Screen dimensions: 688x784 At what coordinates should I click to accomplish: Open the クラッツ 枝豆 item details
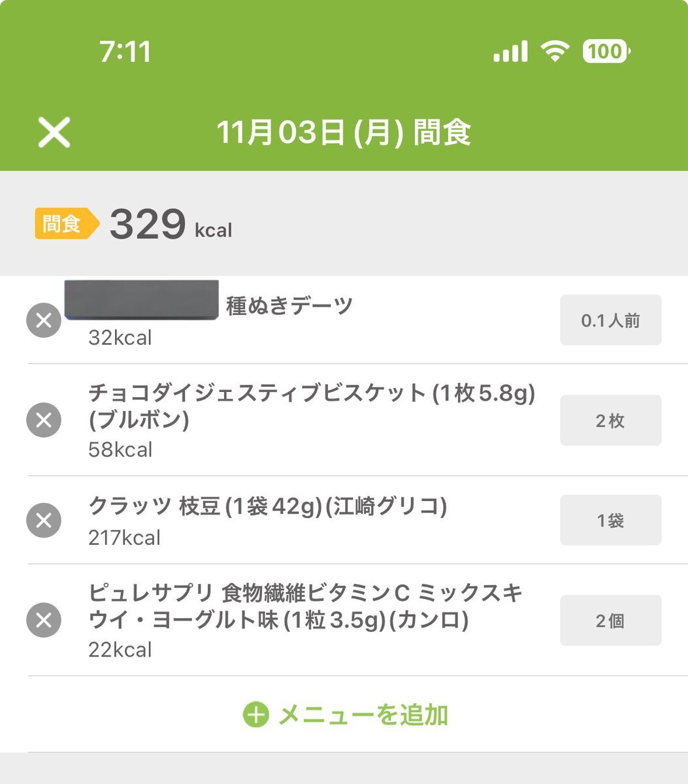pyautogui.click(x=267, y=507)
